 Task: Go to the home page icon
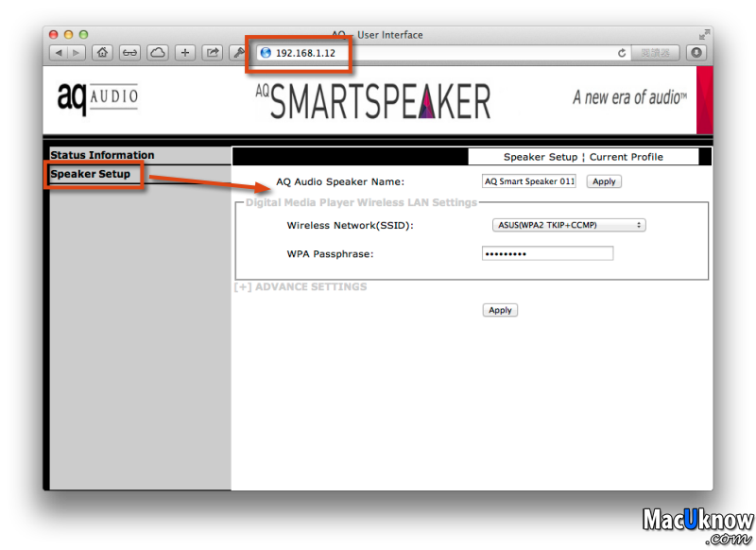tap(102, 53)
